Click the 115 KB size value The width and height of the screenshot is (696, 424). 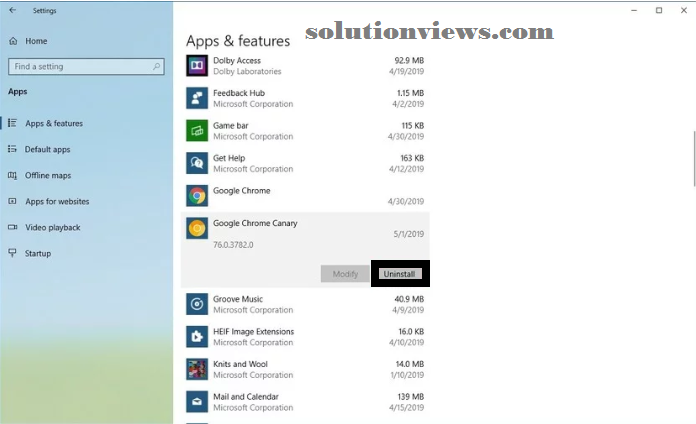point(412,125)
